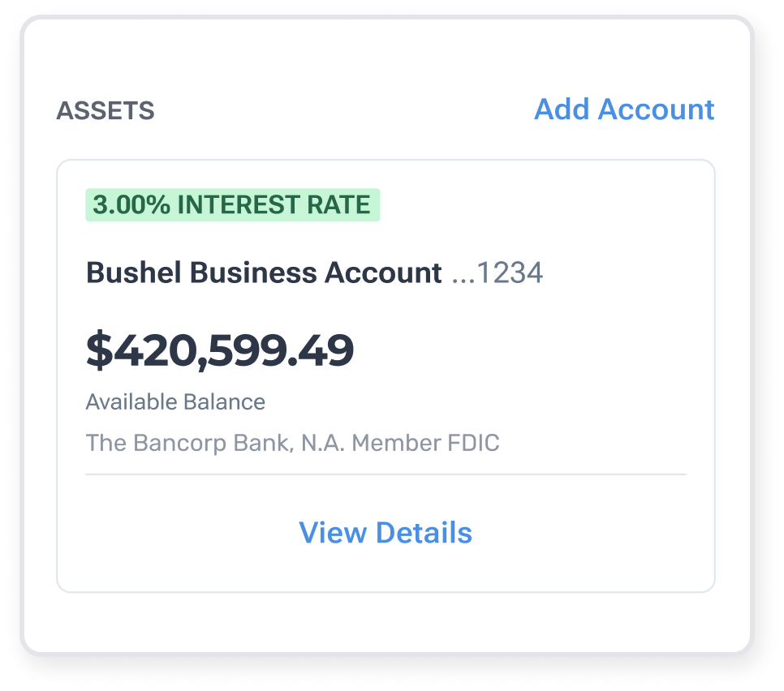Click the words INTEREST RATE in the badge

274,205
